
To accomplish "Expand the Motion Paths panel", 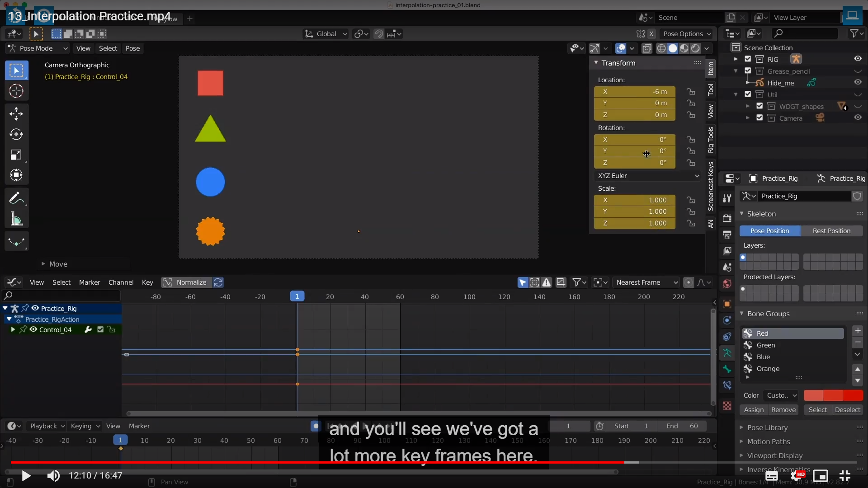I will pos(768,441).
